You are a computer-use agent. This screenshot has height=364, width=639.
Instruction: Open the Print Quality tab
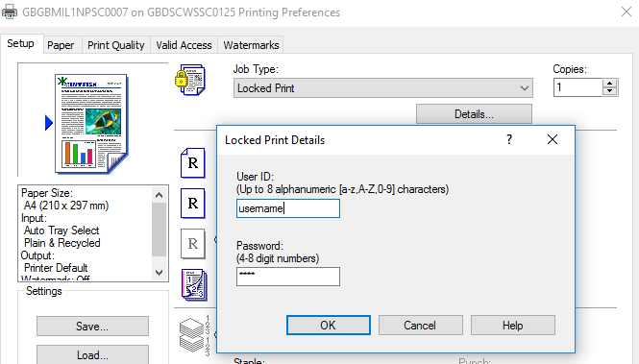click(116, 45)
